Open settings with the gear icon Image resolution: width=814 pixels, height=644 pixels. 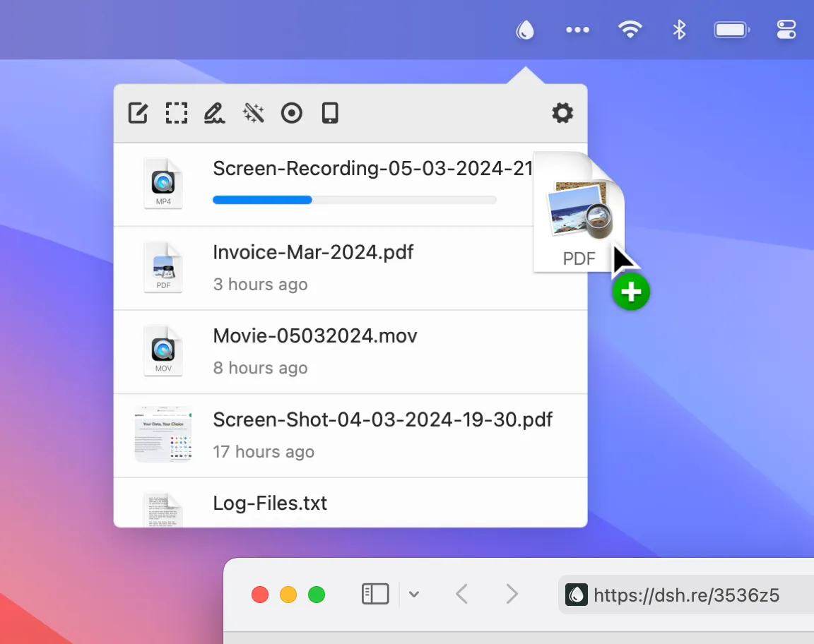(562, 113)
